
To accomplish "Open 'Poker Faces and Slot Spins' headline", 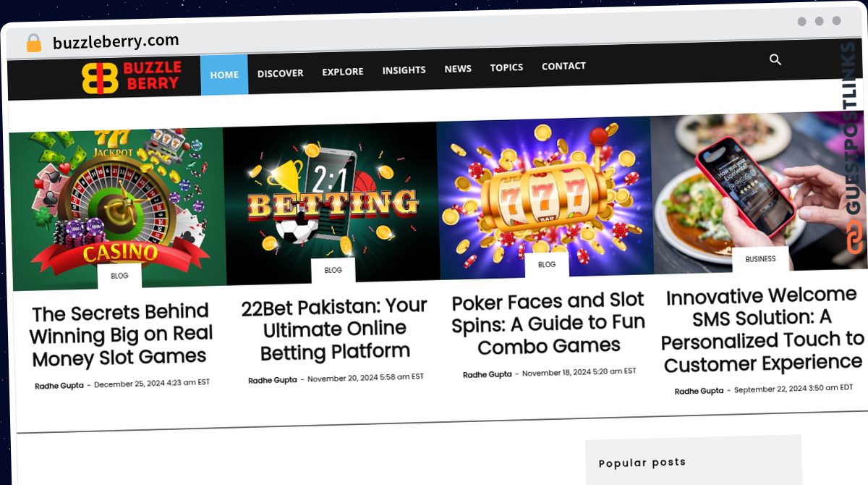I will [548, 324].
